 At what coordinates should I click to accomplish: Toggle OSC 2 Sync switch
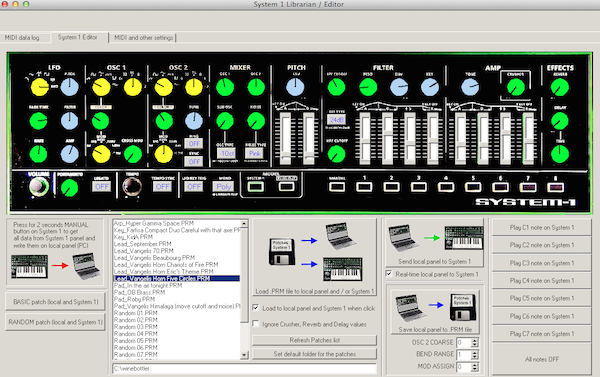(194, 162)
